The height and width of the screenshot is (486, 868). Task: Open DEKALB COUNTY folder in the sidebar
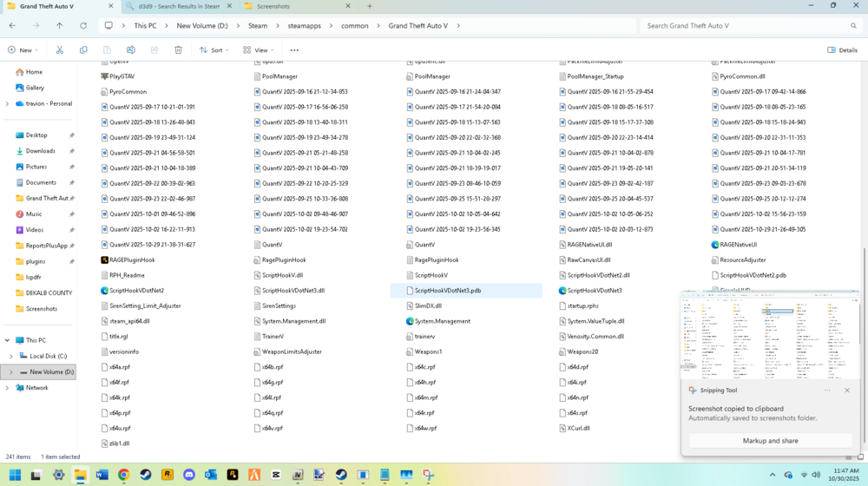[49, 292]
